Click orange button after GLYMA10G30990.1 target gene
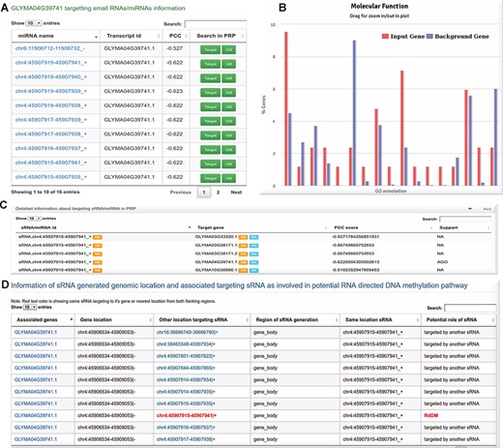This screenshot has width=503, height=448. coord(243,270)
